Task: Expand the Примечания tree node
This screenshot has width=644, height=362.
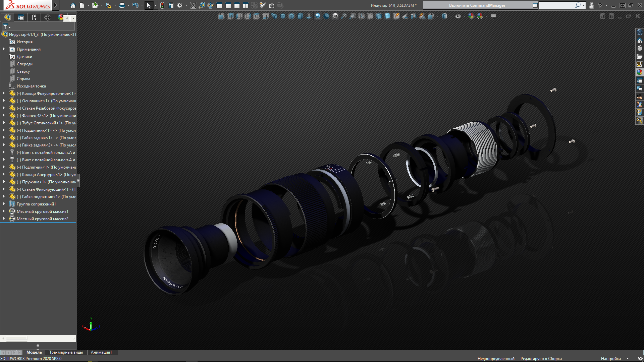Action: point(4,49)
